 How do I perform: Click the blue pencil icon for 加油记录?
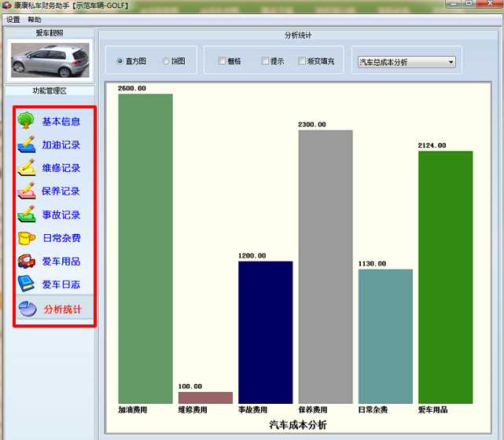[27, 145]
